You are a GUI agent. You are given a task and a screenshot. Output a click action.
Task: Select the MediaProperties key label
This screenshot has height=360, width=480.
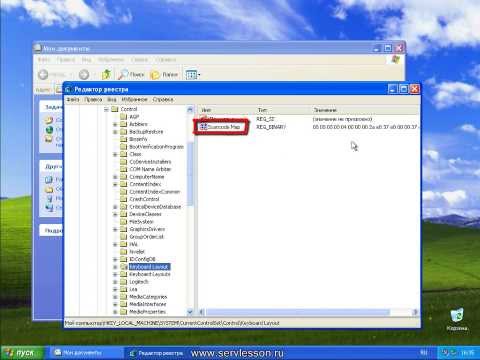pyautogui.click(x=147, y=312)
